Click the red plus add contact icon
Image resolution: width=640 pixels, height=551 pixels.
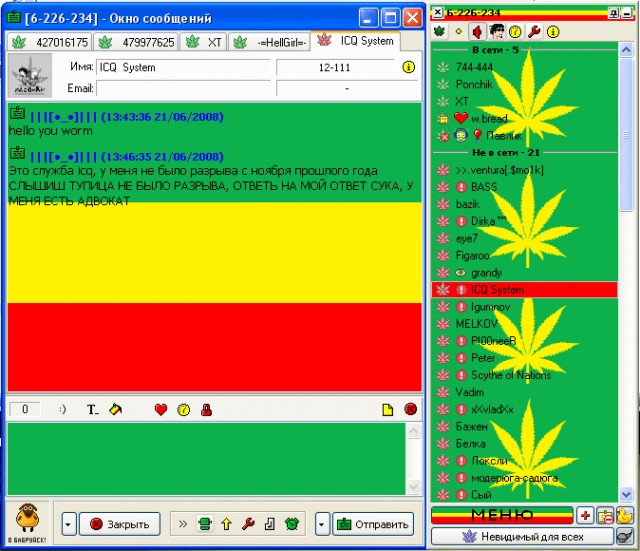pyautogui.click(x=585, y=515)
